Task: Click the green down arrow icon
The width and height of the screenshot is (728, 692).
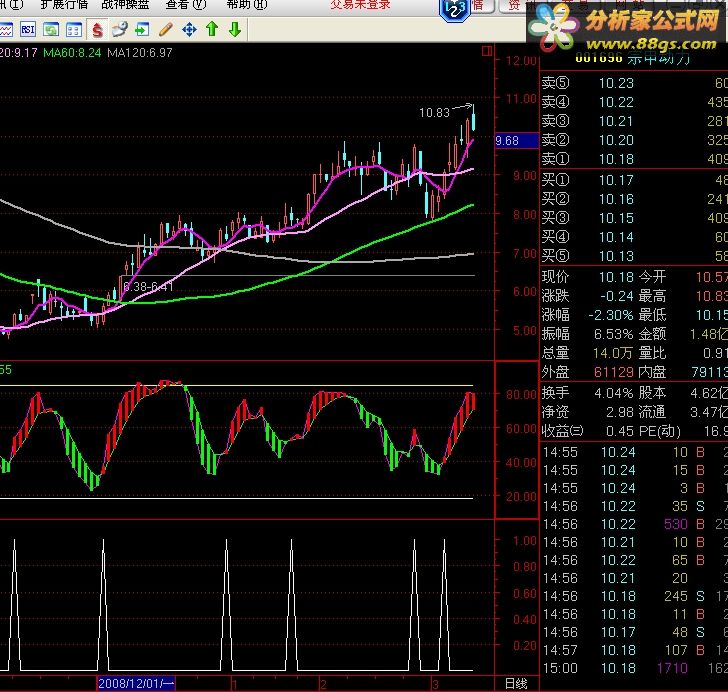Action: pos(235,29)
